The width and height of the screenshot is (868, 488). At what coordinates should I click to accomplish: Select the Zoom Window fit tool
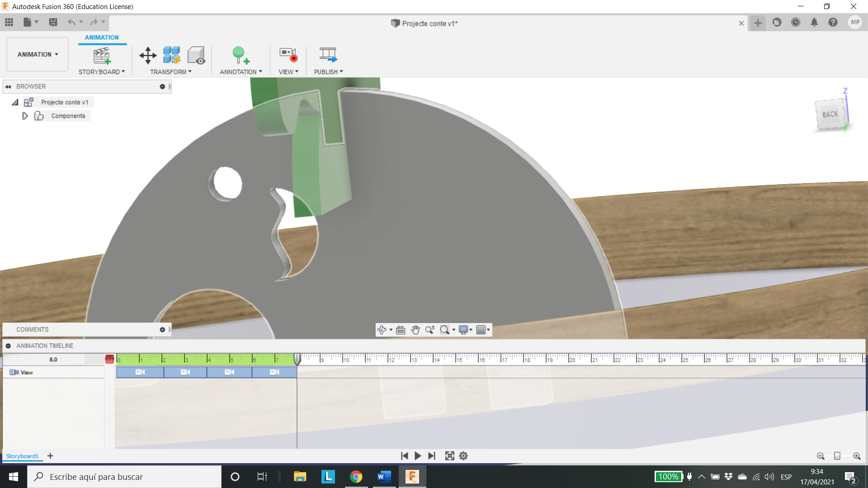pyautogui.click(x=445, y=330)
